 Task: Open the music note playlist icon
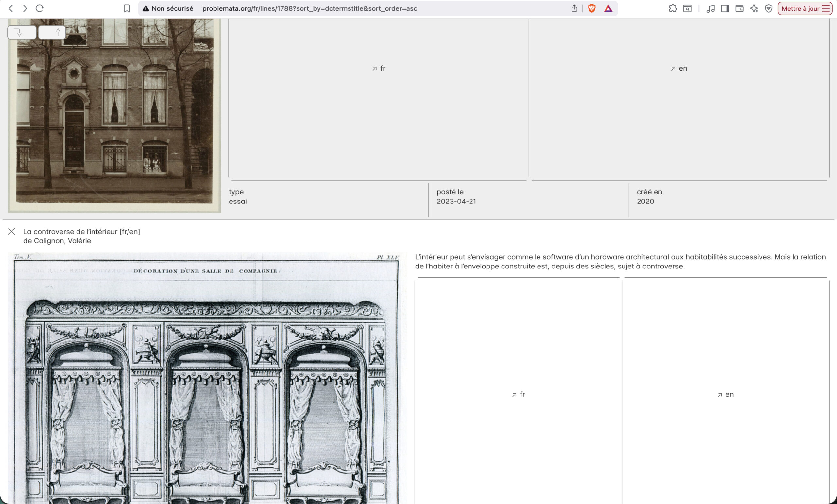(710, 8)
